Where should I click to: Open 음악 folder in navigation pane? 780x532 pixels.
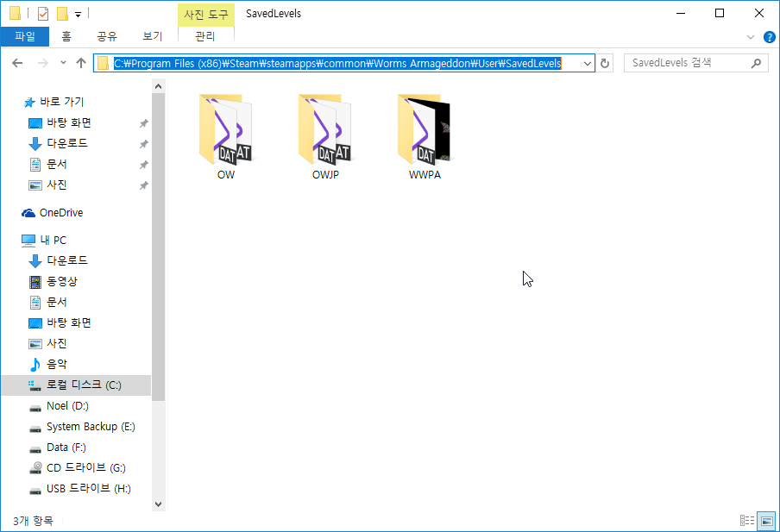pos(56,365)
